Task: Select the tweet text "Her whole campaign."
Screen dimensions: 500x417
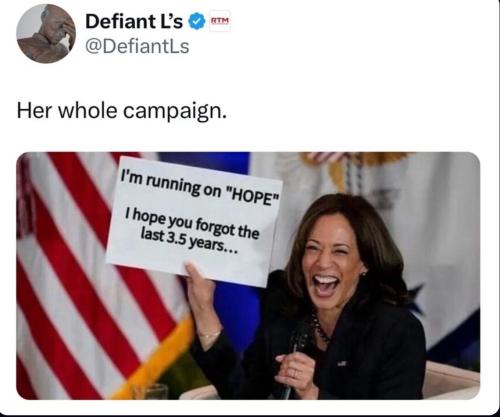Action: coord(122,111)
